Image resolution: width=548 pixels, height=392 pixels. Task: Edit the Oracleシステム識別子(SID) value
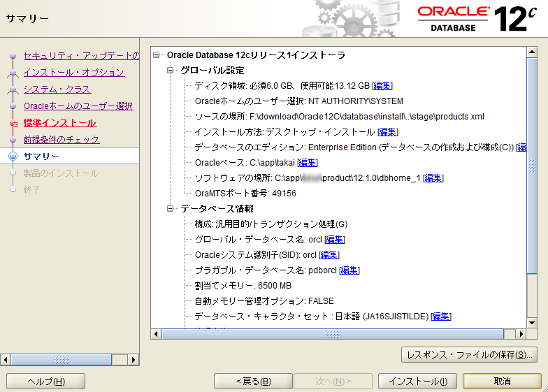(x=329, y=255)
